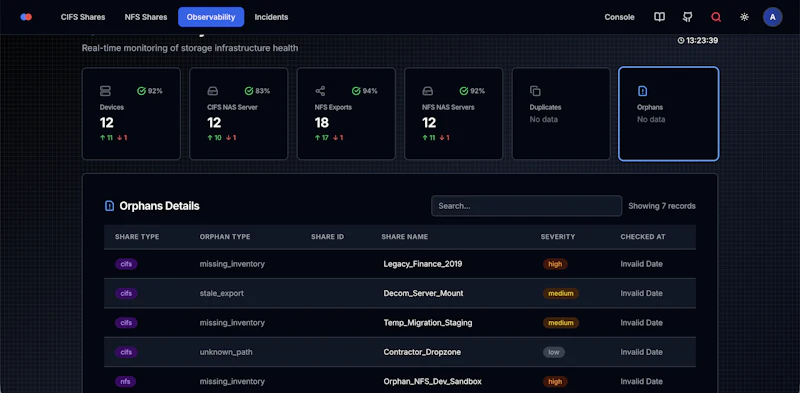Click the clock icon beside 13:23:39
The width and height of the screenshot is (800, 393).
tap(681, 40)
